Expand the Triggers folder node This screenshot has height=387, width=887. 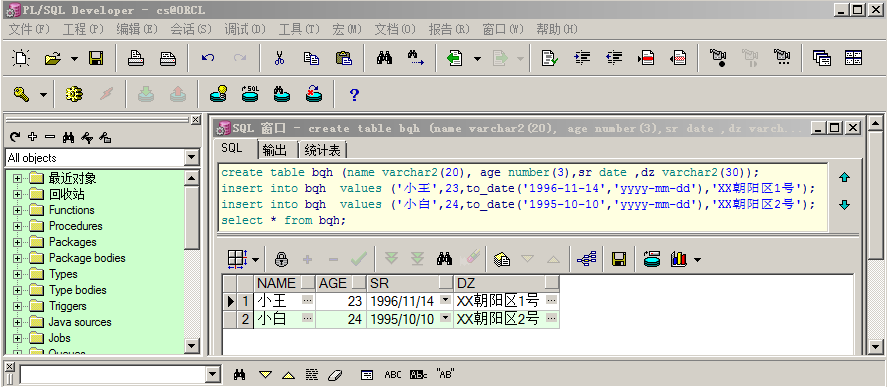(x=18, y=306)
